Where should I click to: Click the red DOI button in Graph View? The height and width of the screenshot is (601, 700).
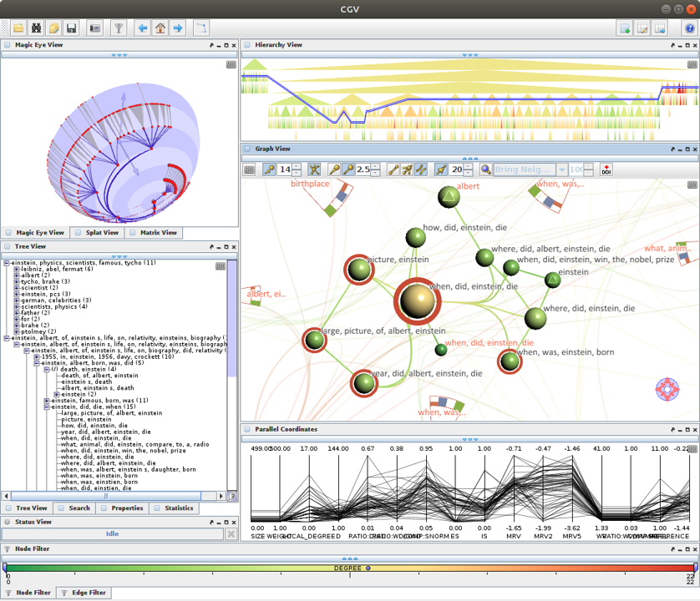point(606,169)
